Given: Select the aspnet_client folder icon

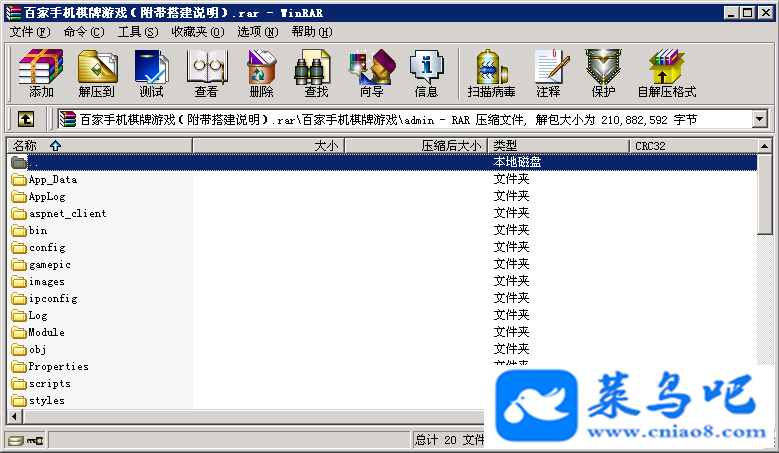Looking at the screenshot, I should (x=19, y=214).
